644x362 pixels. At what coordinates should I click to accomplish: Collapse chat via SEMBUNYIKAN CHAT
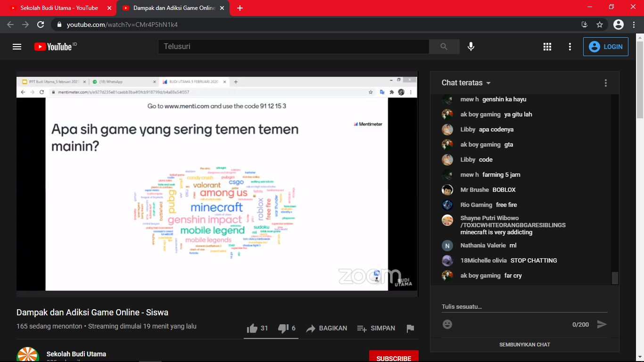(524, 345)
